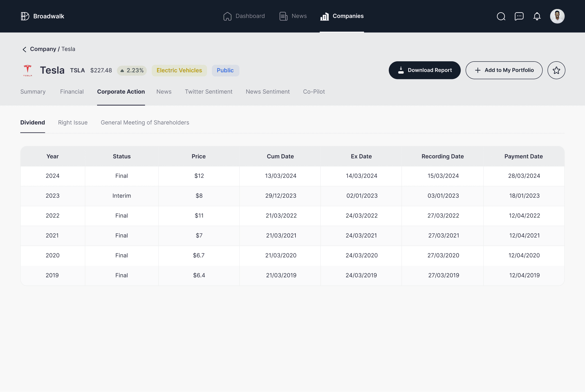Favorite Tesla with the star icon
This screenshot has height=392, width=585.
(556, 70)
